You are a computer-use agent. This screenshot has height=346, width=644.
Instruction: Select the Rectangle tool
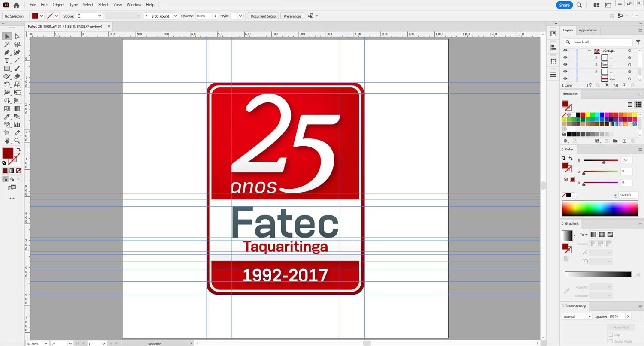pos(7,69)
